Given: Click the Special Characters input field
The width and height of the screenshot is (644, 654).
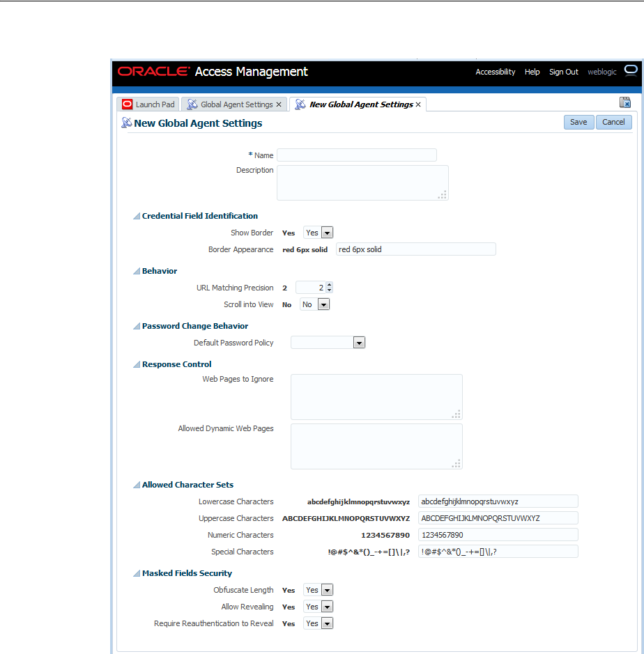Looking at the screenshot, I should tap(498, 552).
